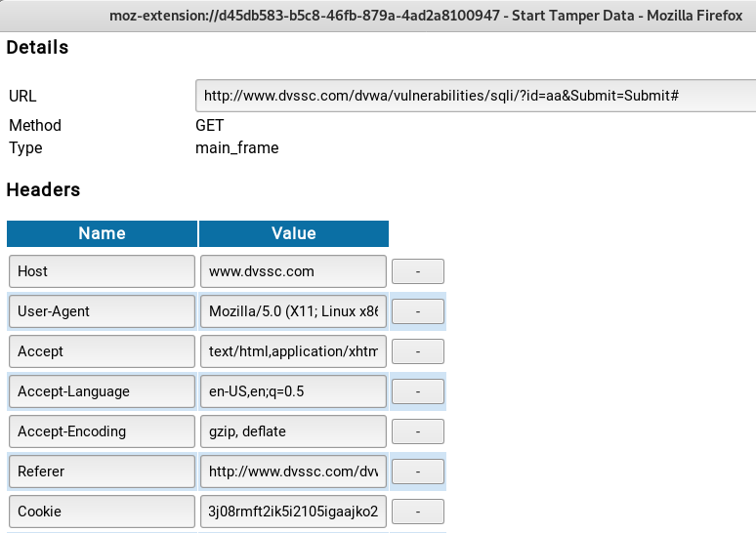Image resolution: width=756 pixels, height=533 pixels.
Task: Click the Details heading
Action: [38, 47]
